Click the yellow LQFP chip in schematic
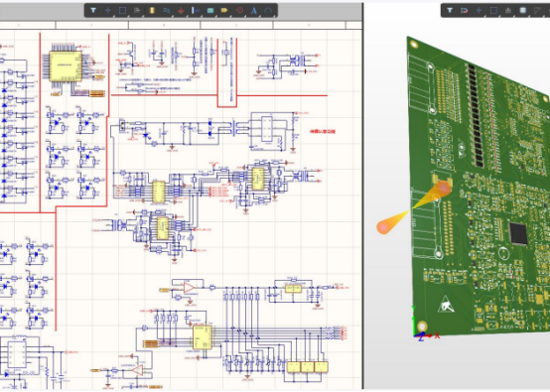 click(66, 66)
